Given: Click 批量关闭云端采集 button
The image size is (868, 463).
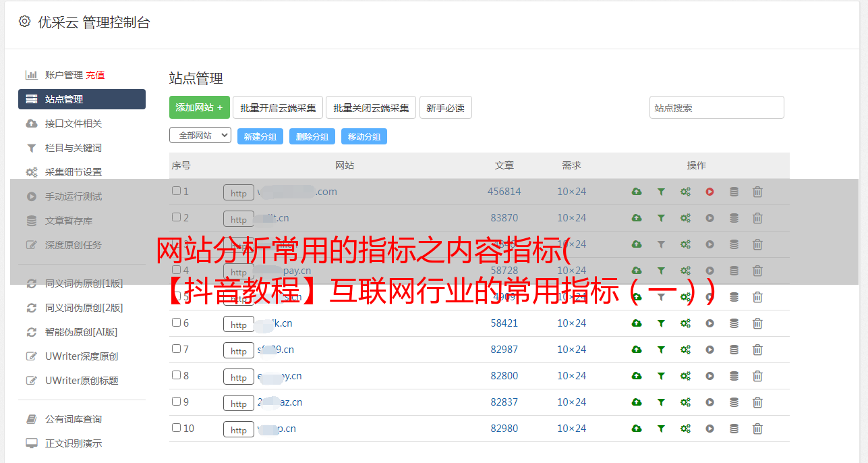Looking at the screenshot, I should pos(371,107).
